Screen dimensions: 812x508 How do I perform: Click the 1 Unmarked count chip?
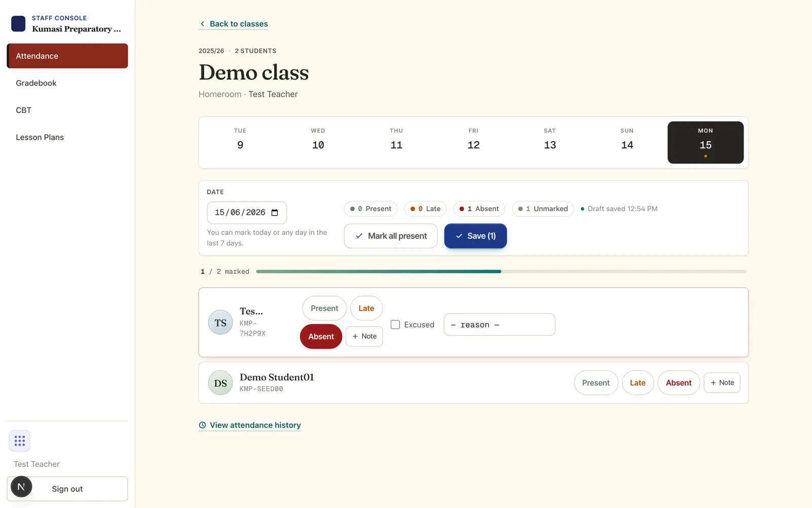click(543, 209)
